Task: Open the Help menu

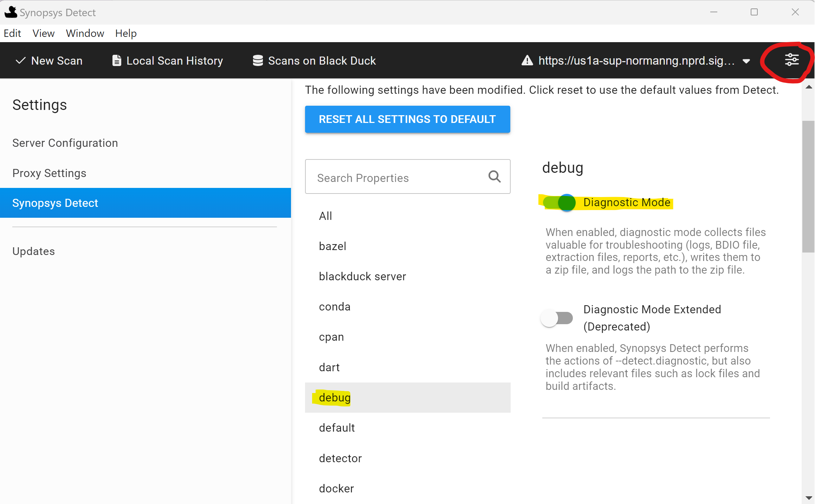Action: 126,33
